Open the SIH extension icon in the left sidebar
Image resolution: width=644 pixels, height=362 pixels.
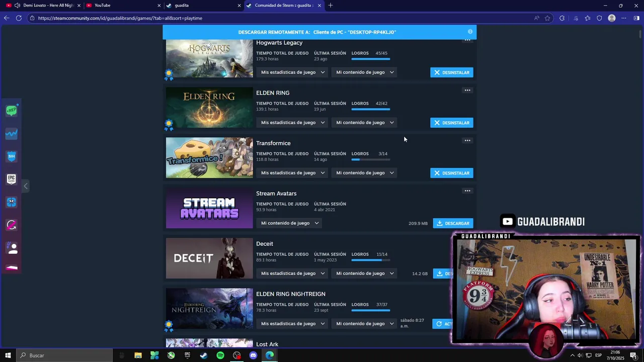pyautogui.click(x=12, y=156)
